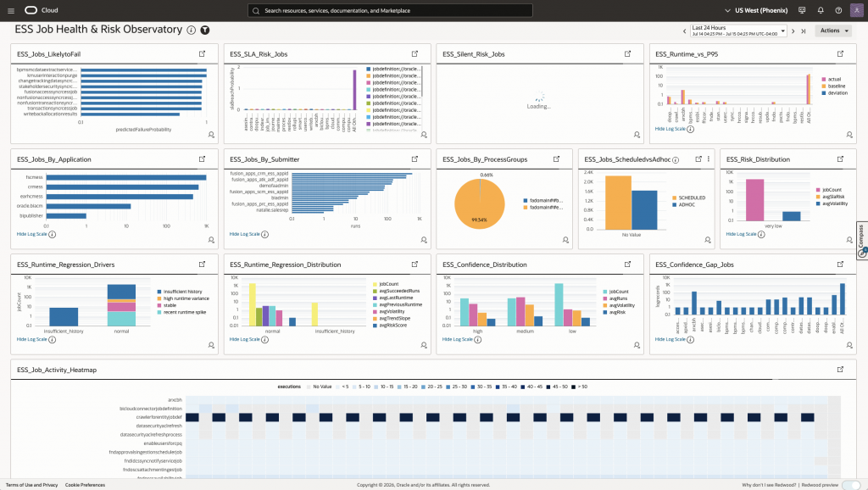Open the dashboard filter funnel icon
Screen dimensions: 868x490
205,31
